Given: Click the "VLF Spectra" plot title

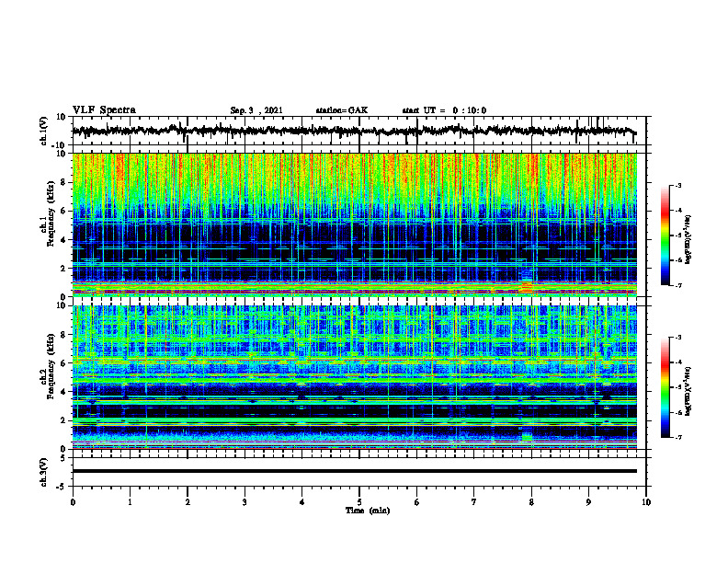Looking at the screenshot, I should click(x=105, y=110).
